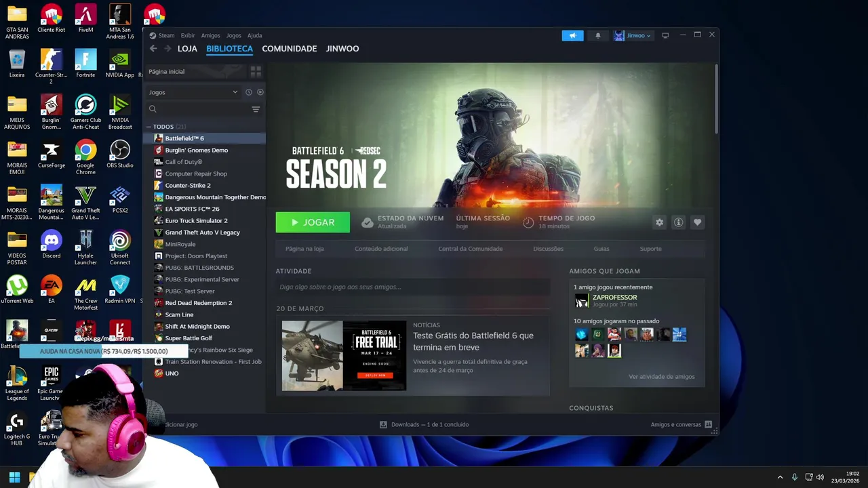Open the Guias link
Viewport: 868px width, 488px height.
(x=601, y=249)
